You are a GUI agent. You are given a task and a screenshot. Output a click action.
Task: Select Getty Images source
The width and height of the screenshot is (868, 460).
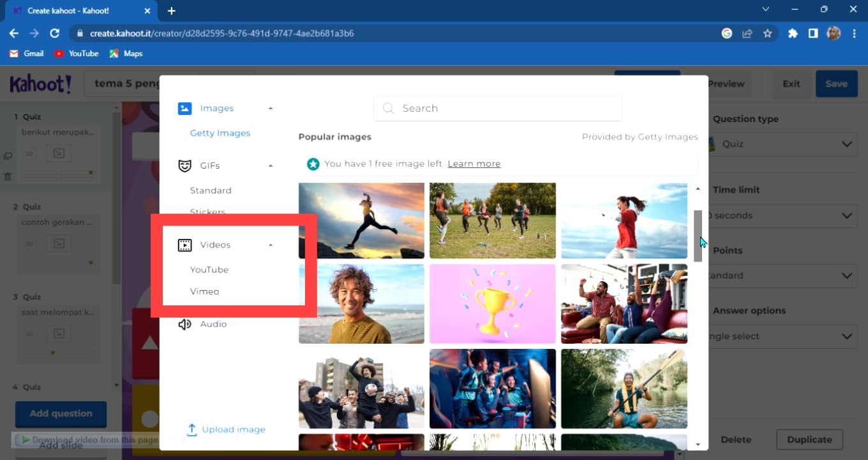[x=220, y=133]
